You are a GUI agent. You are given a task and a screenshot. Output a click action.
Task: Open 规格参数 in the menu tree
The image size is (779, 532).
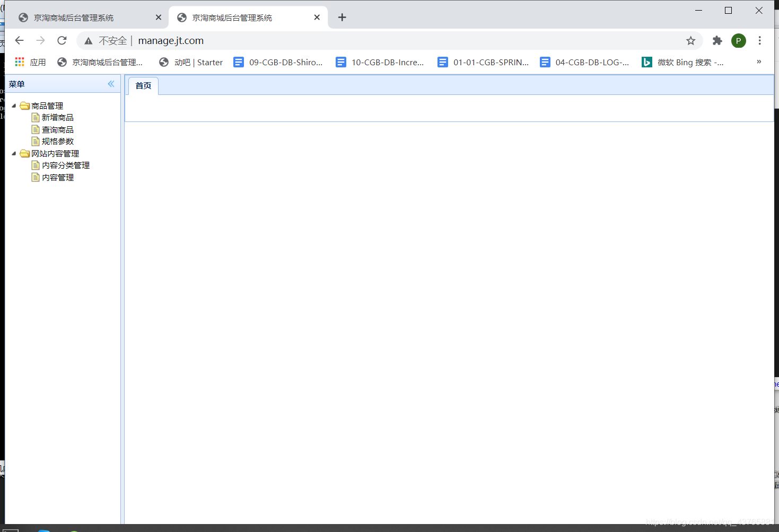click(58, 141)
